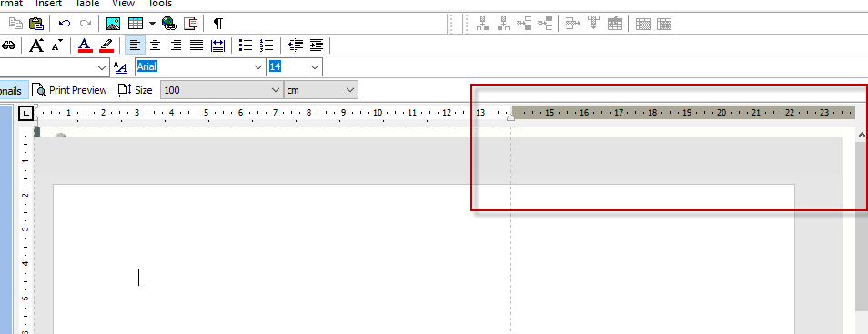The height and width of the screenshot is (334, 868).
Task: Apply the text highlight color tool
Action: point(106,46)
